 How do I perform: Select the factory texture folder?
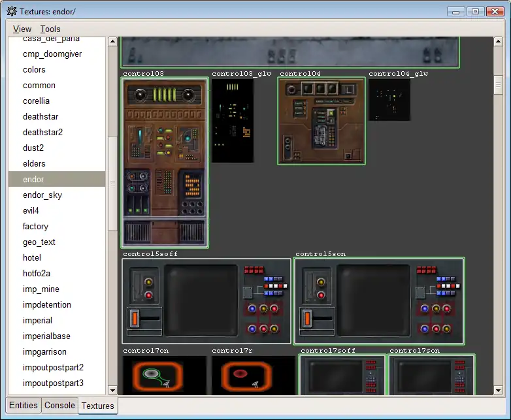(x=35, y=227)
